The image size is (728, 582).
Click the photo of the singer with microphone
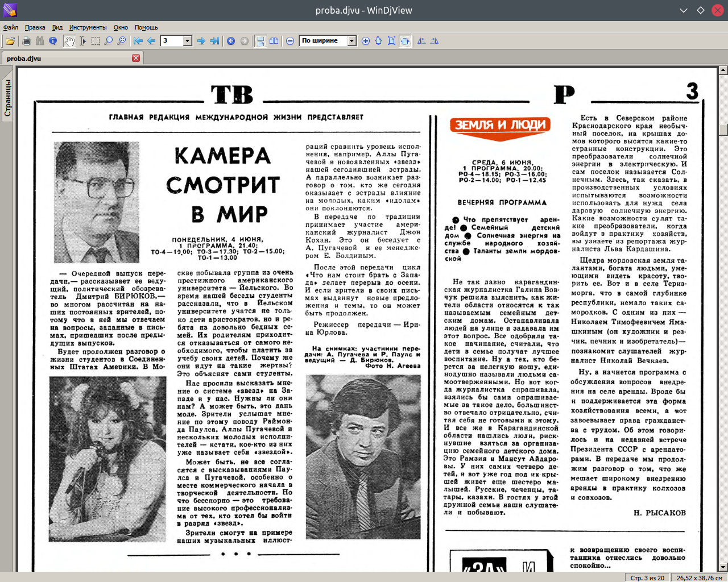point(107,459)
